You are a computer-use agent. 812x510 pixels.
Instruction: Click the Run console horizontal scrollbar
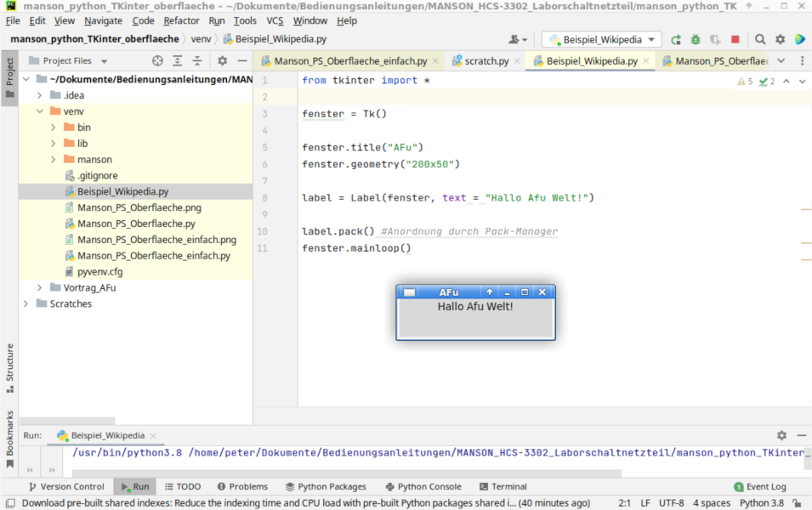[346, 473]
